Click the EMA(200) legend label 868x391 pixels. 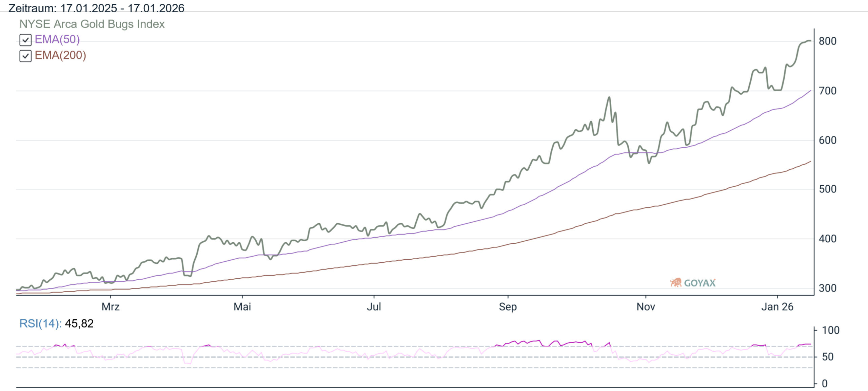click(60, 55)
